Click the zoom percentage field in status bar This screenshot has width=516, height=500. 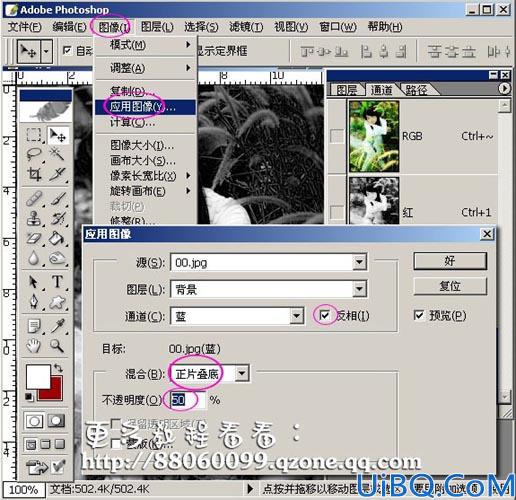[x=23, y=489]
